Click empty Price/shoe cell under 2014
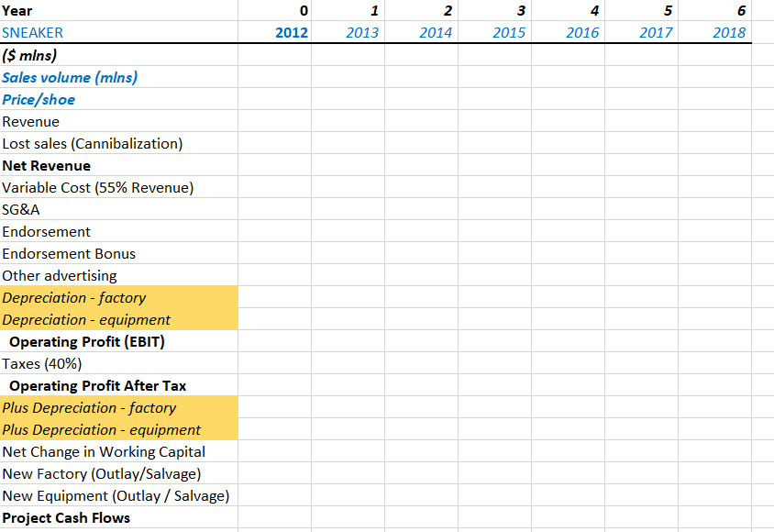Image resolution: width=774 pixels, height=532 pixels. [x=422, y=99]
